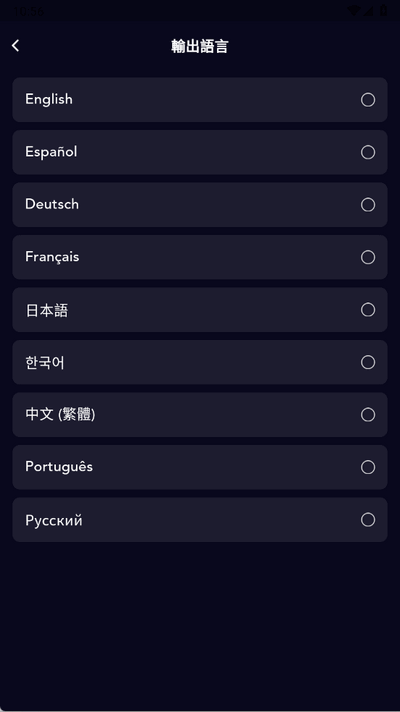Tap the Deutsch language label
400x712 pixels.
point(52,204)
